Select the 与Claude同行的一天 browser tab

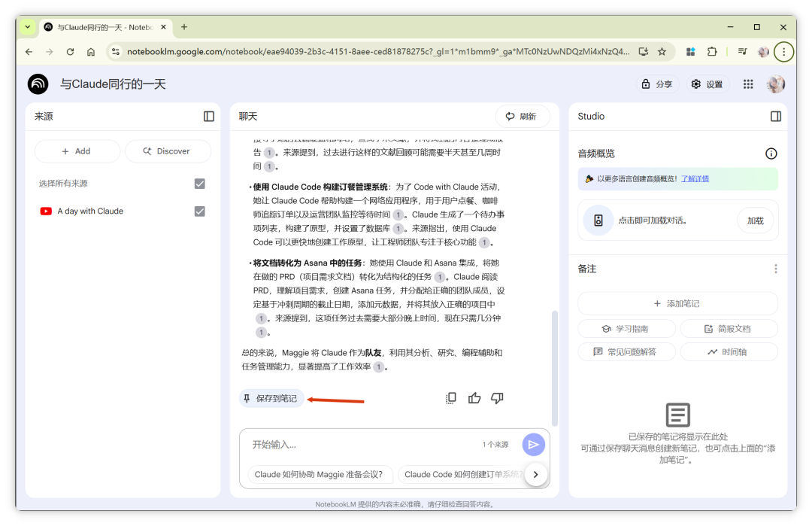point(105,27)
